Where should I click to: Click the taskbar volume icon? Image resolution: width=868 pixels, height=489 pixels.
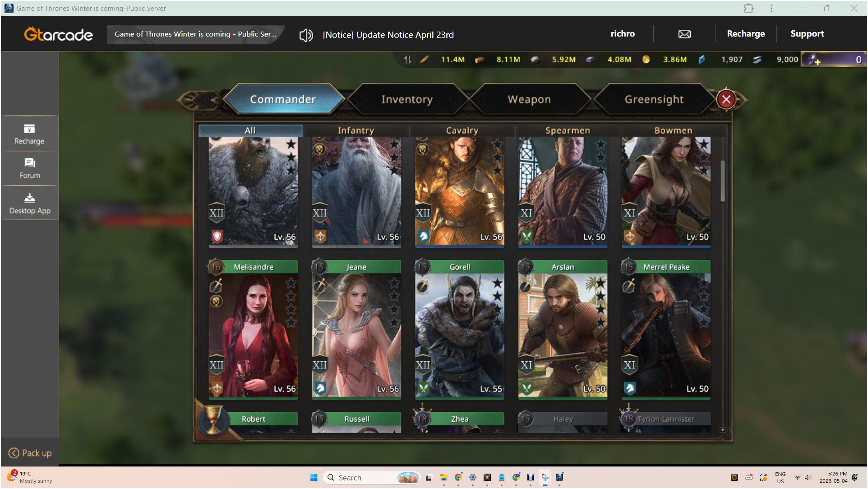tap(807, 477)
